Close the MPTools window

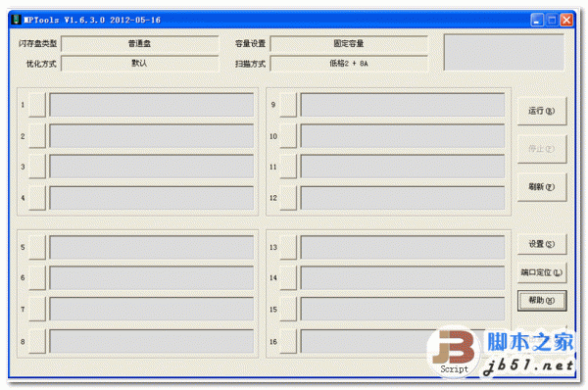click(x=566, y=20)
